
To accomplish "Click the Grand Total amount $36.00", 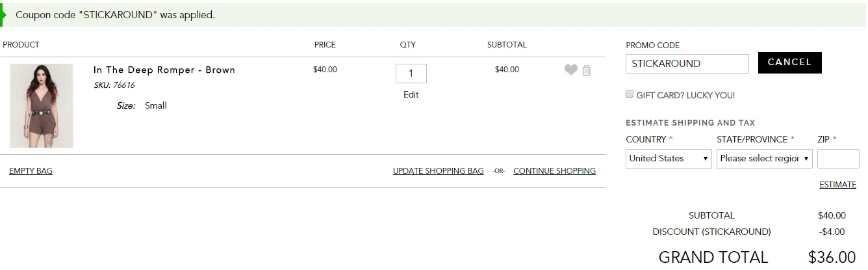I will pyautogui.click(x=832, y=258).
